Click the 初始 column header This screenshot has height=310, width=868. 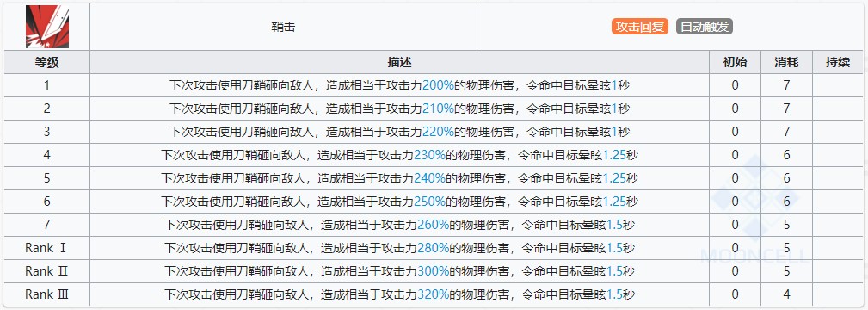click(x=736, y=62)
